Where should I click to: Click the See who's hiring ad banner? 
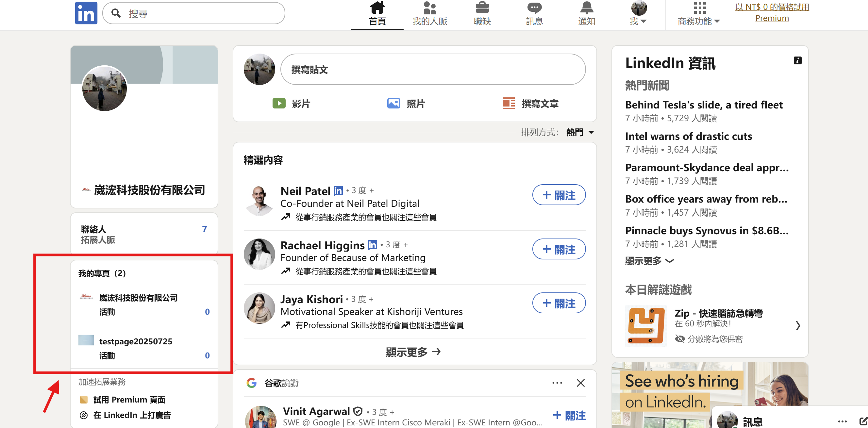pos(709,395)
